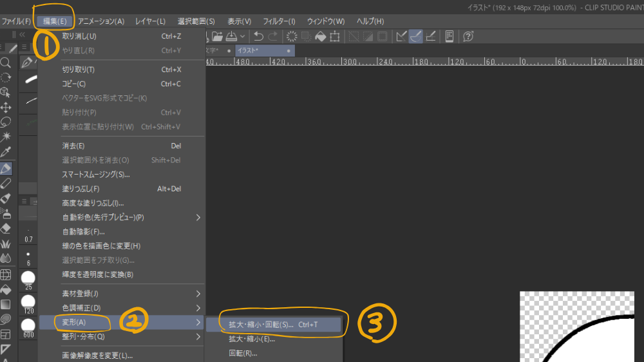Viewport: 644px width, 362px height.
Task: Switch to the イラスト* canvas tab
Action: (265, 51)
